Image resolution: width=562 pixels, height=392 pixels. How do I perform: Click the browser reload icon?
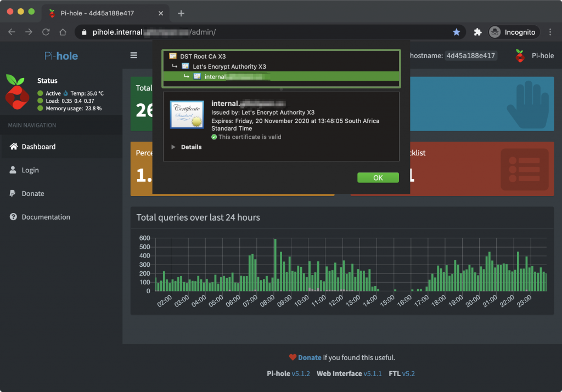46,32
